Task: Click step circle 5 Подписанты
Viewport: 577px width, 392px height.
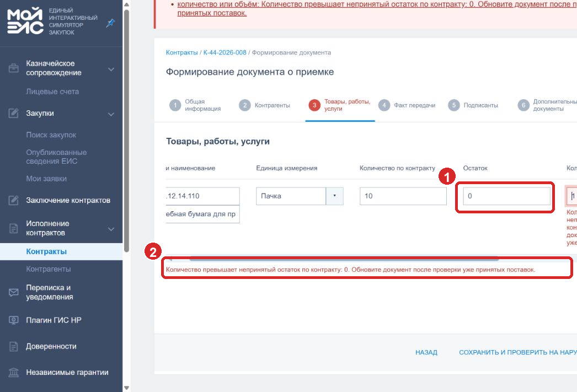Action: click(454, 105)
